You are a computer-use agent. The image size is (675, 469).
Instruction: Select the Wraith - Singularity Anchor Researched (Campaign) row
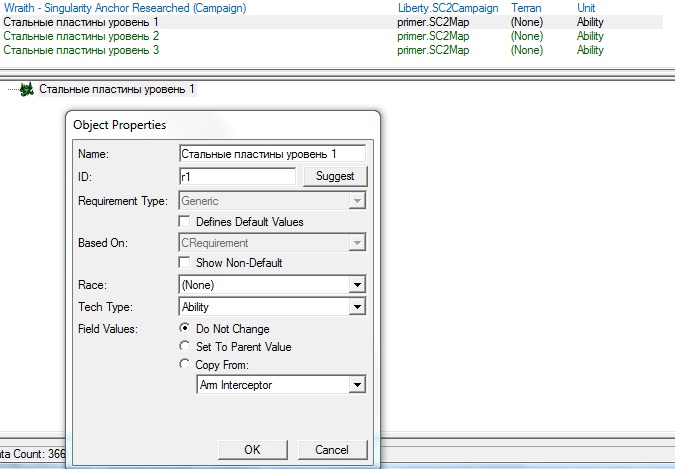pos(331,8)
